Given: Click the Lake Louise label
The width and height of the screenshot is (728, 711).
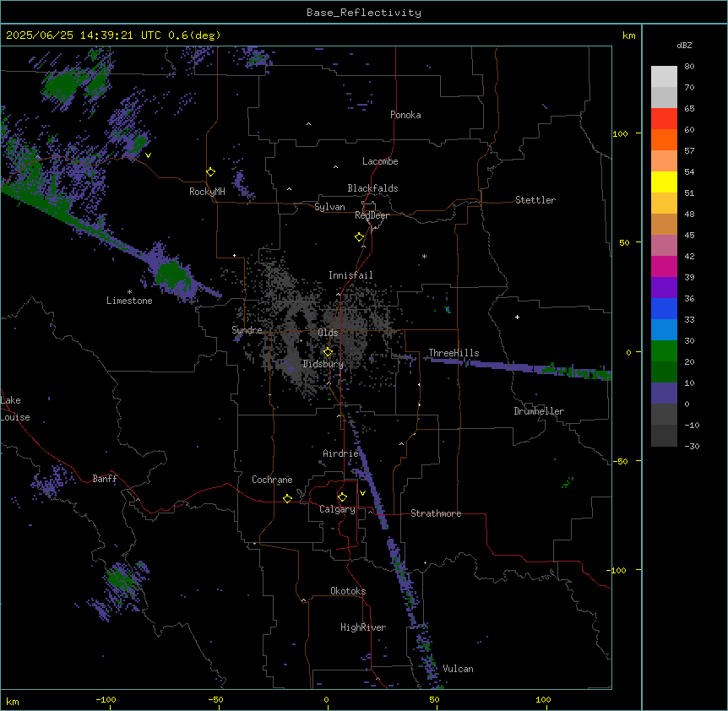Looking at the screenshot, I should click(x=15, y=409).
